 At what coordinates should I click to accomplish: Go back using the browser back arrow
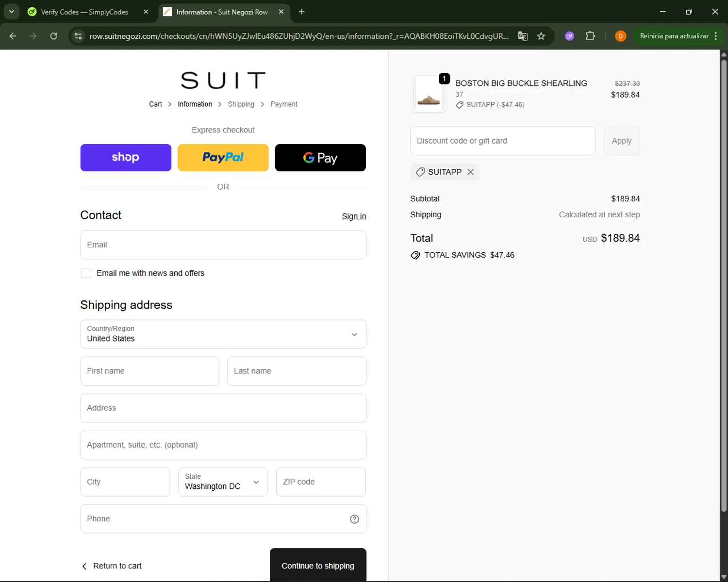click(x=13, y=36)
